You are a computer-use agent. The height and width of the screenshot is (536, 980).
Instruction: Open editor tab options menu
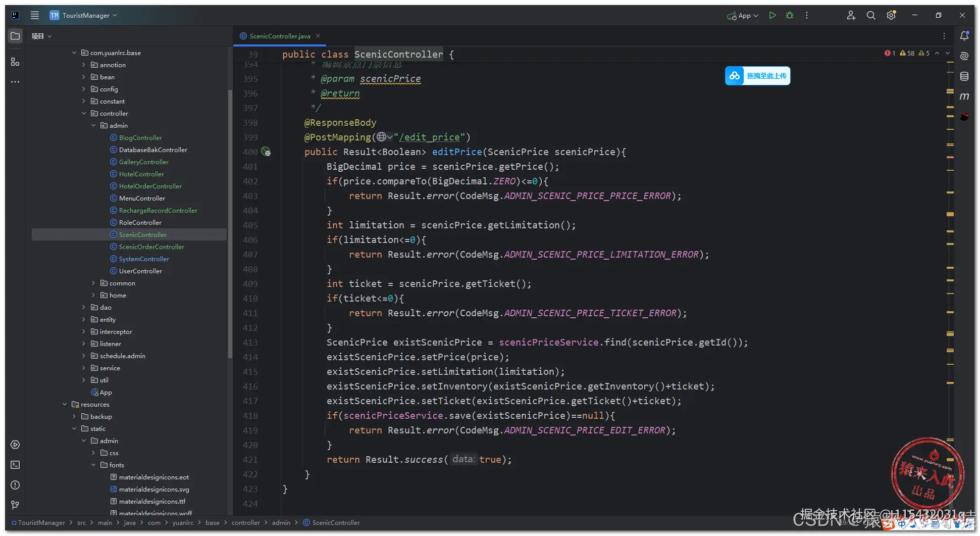pyautogui.click(x=944, y=36)
